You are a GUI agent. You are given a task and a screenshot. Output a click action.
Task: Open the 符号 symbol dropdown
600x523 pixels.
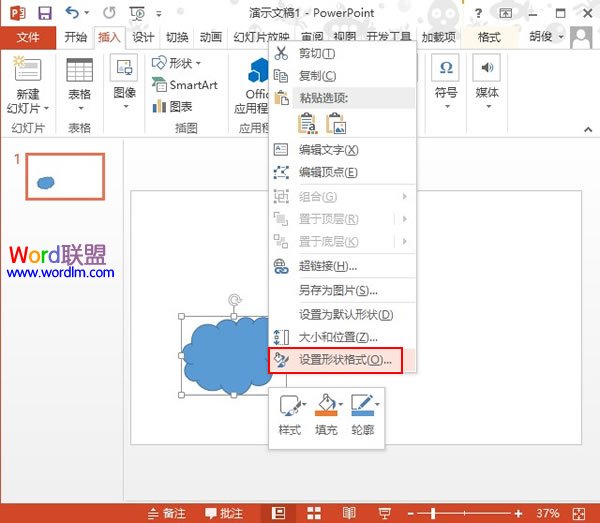pos(446,81)
